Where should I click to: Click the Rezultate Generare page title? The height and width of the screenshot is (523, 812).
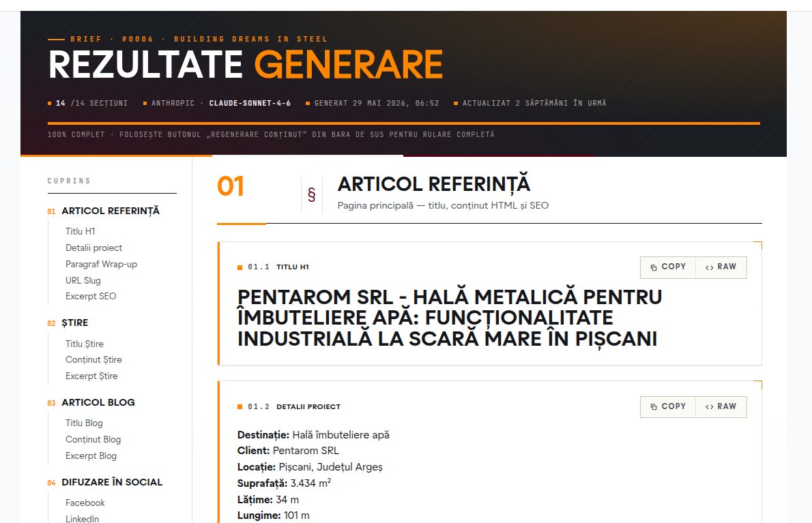point(246,65)
